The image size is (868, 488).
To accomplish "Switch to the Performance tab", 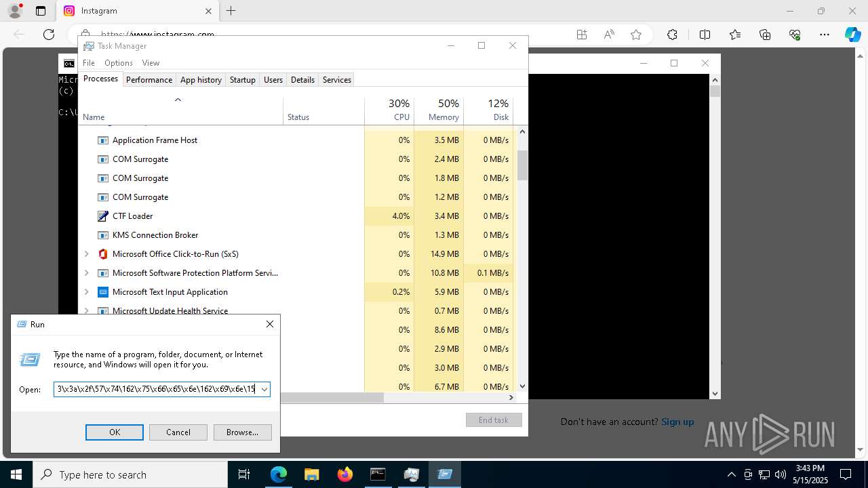I will 149,80.
